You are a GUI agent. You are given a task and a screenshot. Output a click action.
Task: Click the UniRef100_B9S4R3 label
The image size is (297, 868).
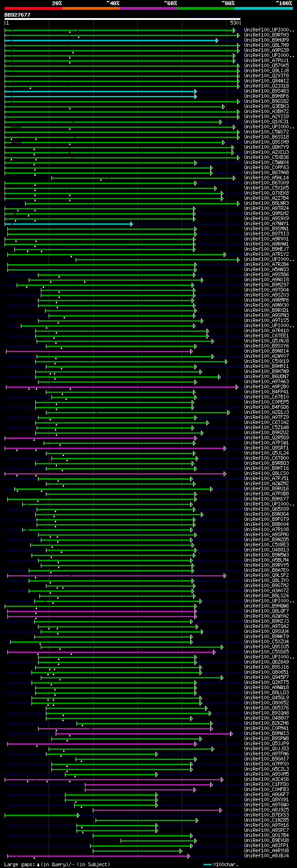click(x=266, y=91)
